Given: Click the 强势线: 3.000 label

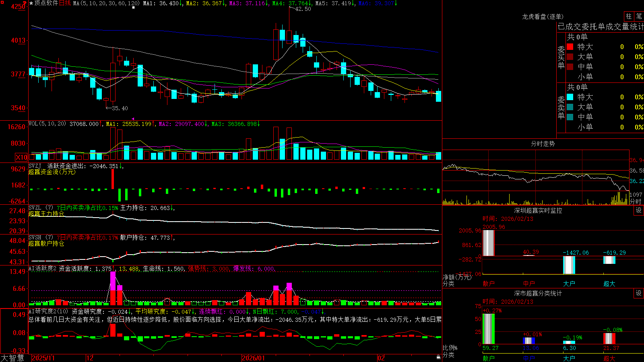Looking at the screenshot, I should click(x=209, y=268).
